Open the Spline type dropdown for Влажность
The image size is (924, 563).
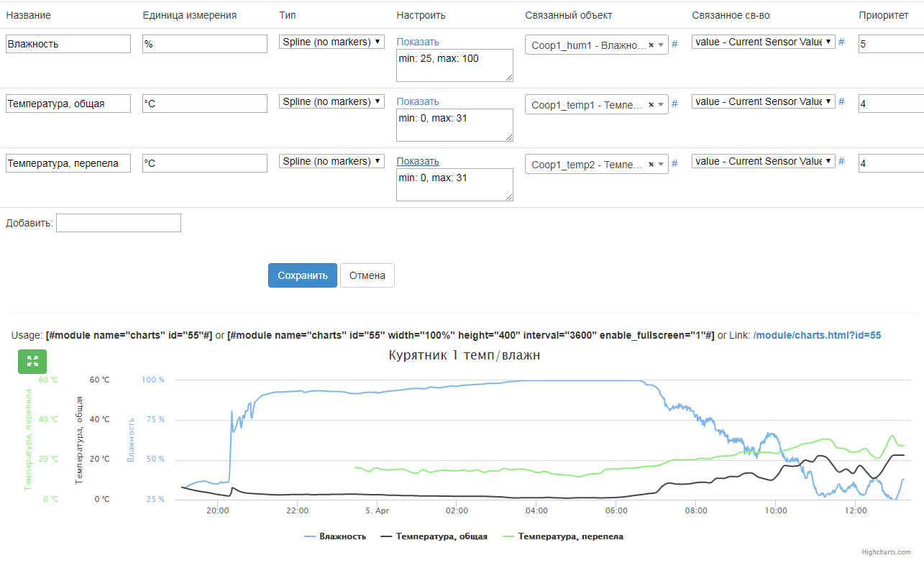pos(331,42)
